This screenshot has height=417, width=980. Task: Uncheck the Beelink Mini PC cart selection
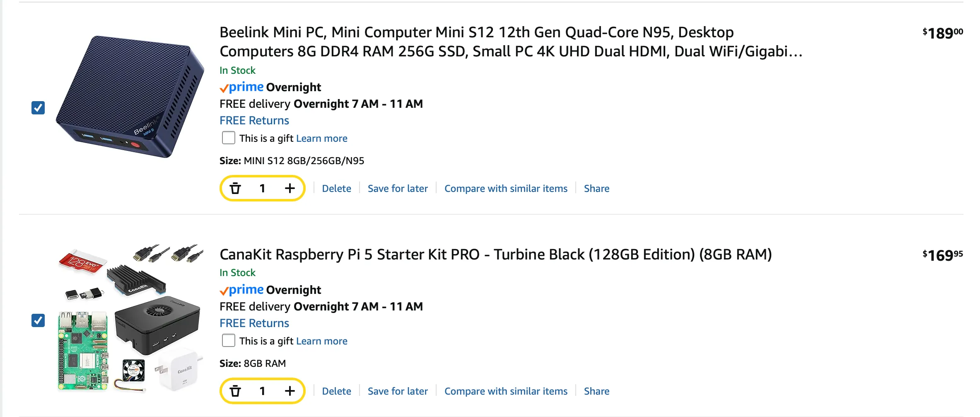(38, 108)
